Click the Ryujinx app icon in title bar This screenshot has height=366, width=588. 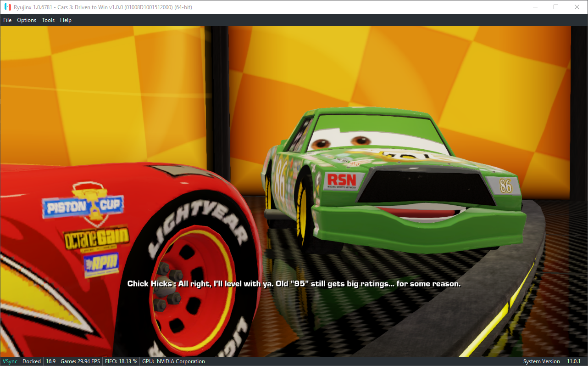click(7, 7)
